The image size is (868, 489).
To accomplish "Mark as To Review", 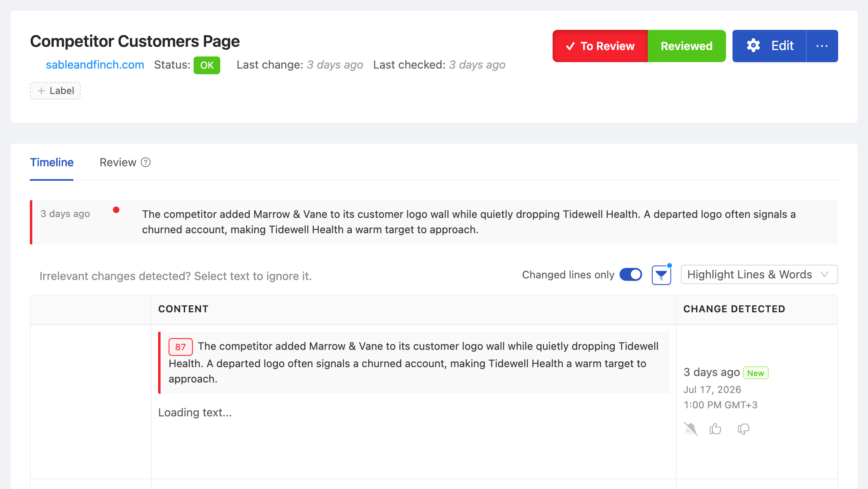I will (600, 46).
